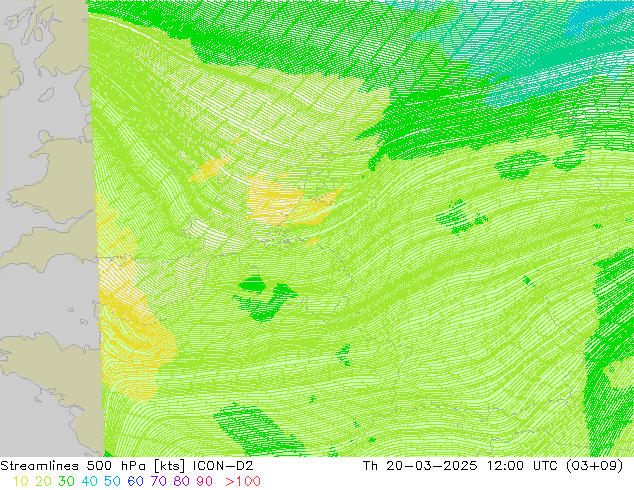Image resolution: width=634 pixels, height=490 pixels.
Task: Click the red '>100' legend value
Action: click(x=243, y=481)
